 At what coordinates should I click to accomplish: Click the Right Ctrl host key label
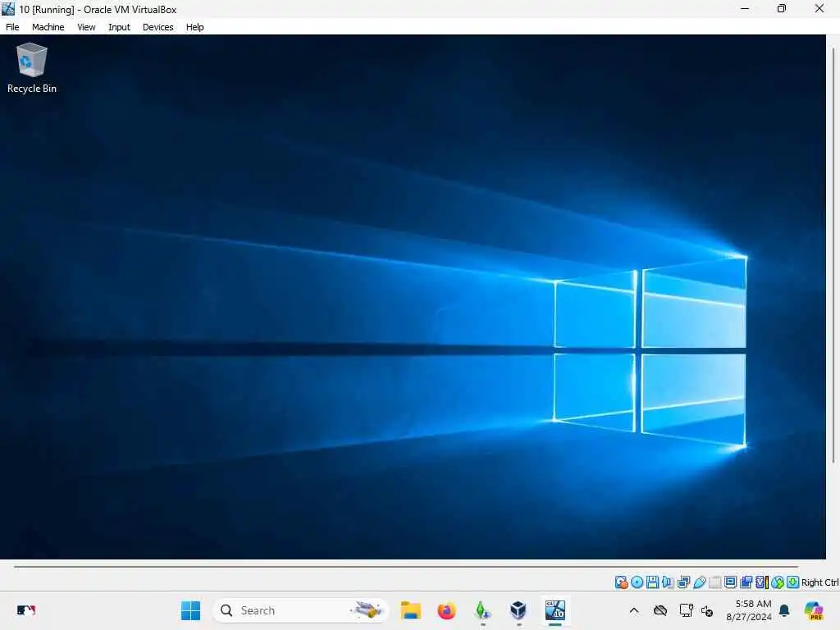coord(820,582)
